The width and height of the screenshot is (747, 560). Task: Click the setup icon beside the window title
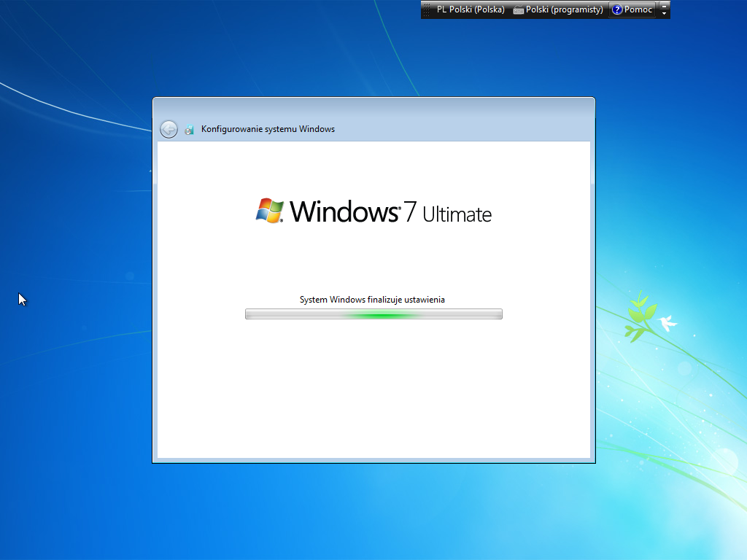pos(189,130)
